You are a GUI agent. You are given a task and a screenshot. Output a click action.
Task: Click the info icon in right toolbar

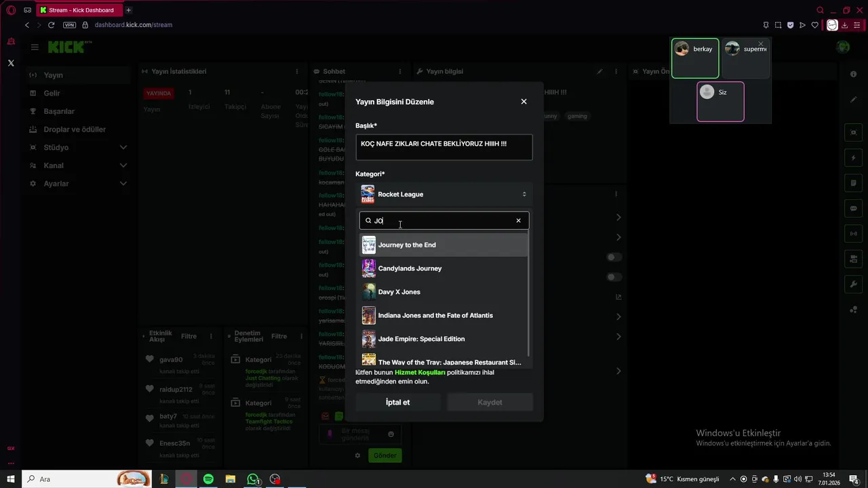pyautogui.click(x=854, y=74)
